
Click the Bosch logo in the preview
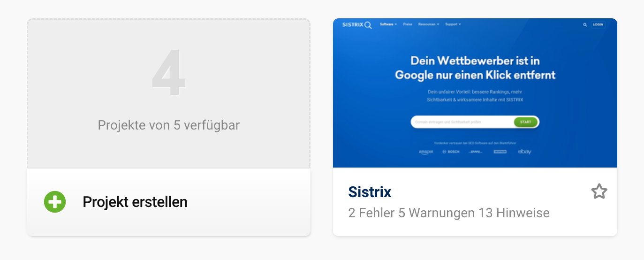pos(450,152)
